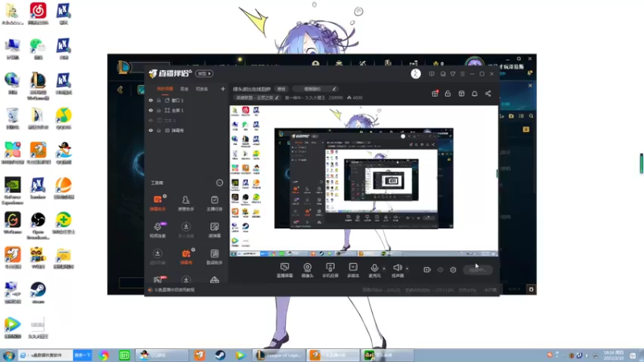This screenshot has height=362, width=644.
Task: Select the 全屏 1 source row
Action: pyautogui.click(x=187, y=110)
